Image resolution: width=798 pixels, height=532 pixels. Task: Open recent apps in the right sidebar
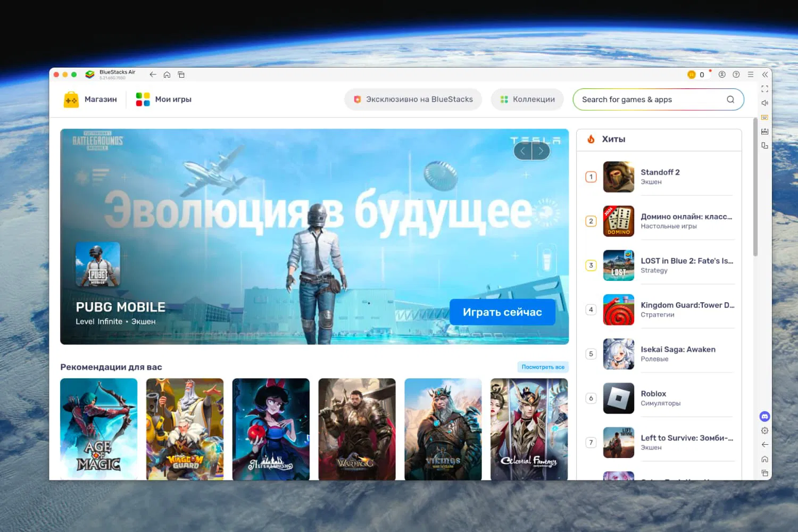[x=764, y=473]
